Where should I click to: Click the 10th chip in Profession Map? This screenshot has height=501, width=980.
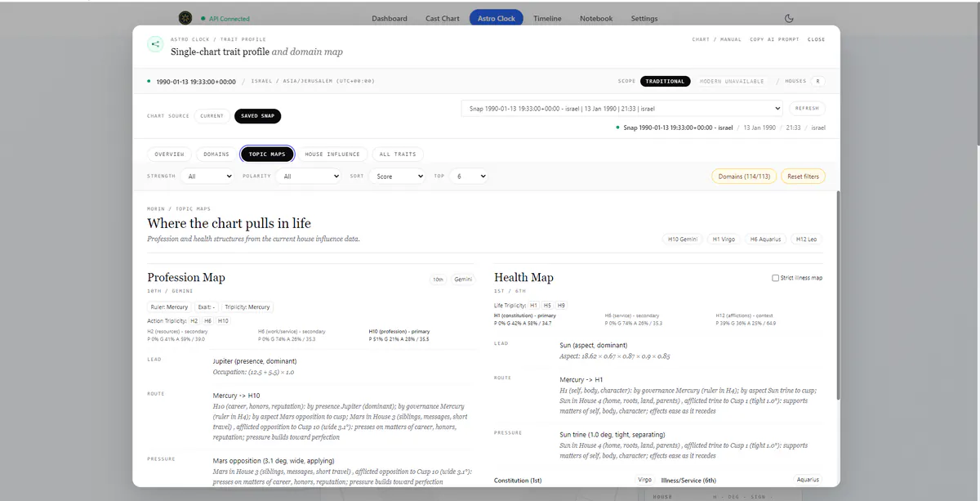(439, 280)
